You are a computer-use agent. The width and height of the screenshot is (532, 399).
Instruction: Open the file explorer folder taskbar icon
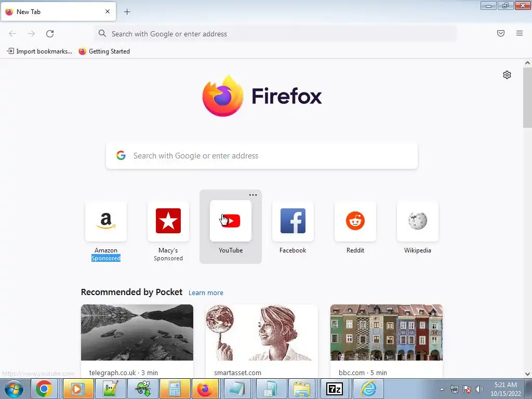(302, 389)
